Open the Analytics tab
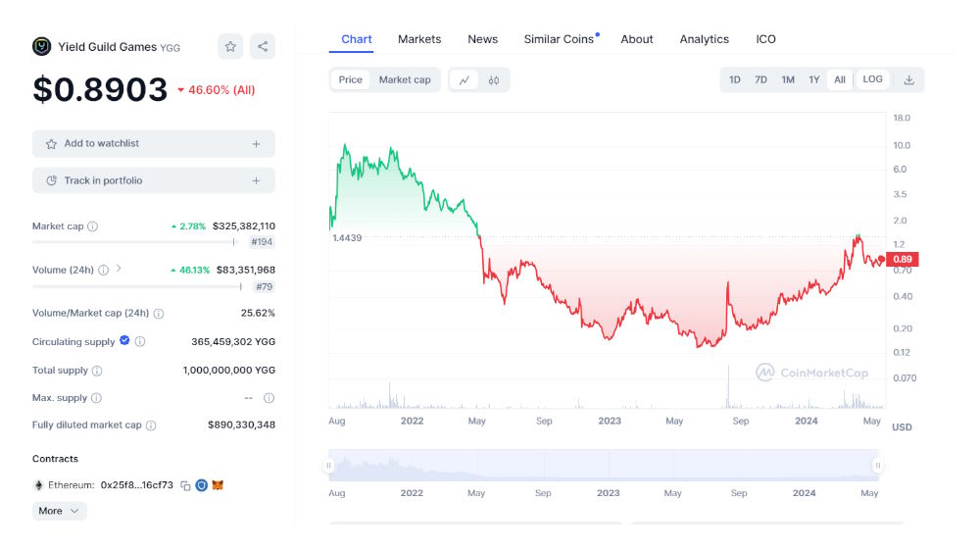 pyautogui.click(x=705, y=39)
